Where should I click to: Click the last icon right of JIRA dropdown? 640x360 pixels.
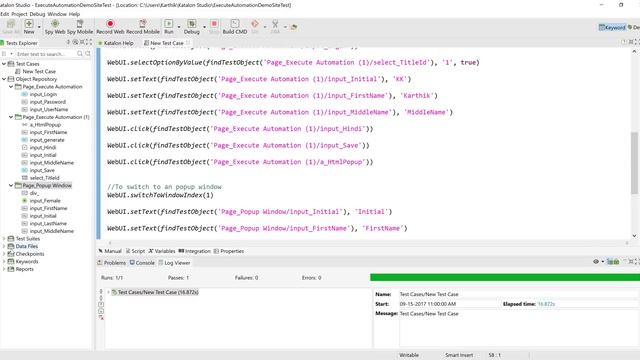[294, 27]
